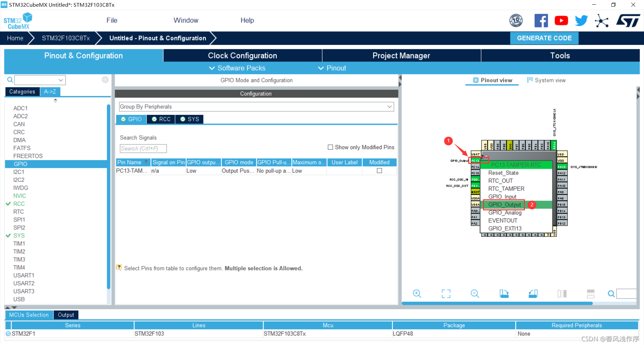This screenshot has height=345, width=644.
Task: Open the peripheral search combo box dropdown
Action: [61, 80]
